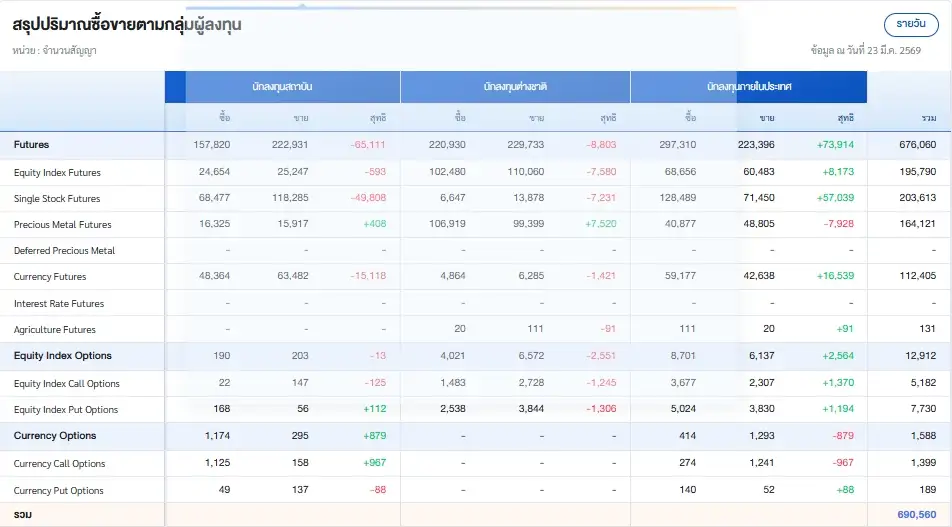
Task: Click the Currency Futures net +16,539
Action: pos(835,276)
